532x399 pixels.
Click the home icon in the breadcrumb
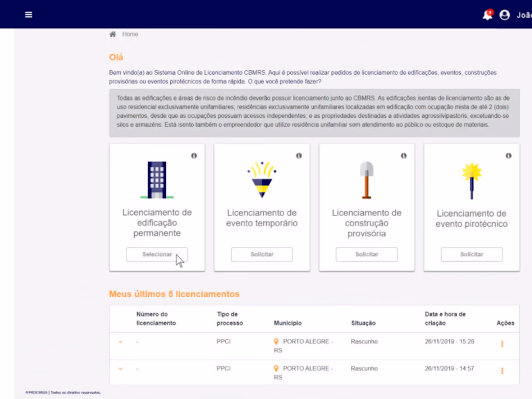(112, 33)
